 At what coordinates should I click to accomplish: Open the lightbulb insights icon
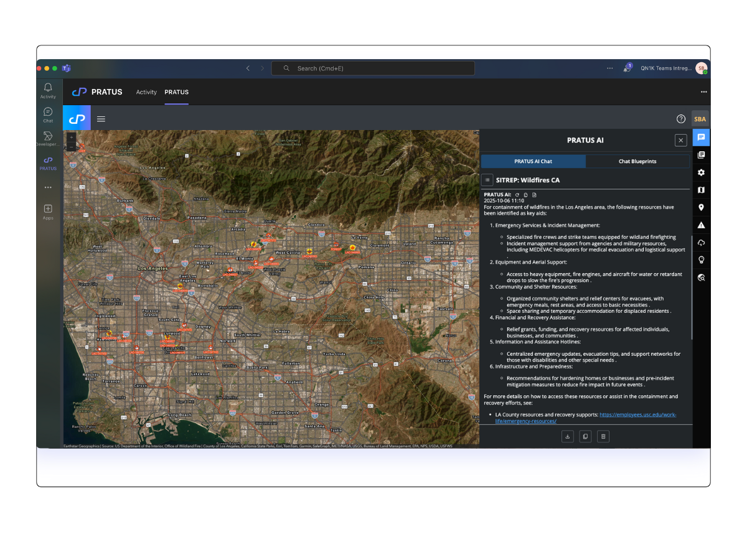[701, 260]
